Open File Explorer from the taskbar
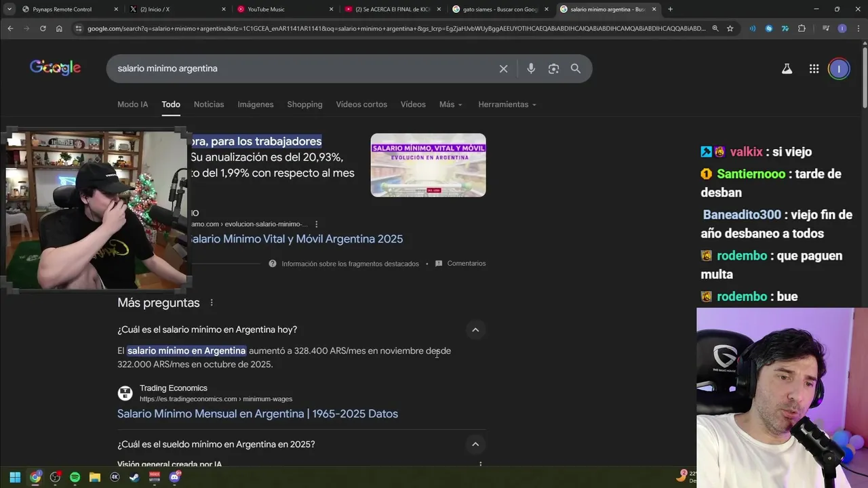This screenshot has width=868, height=488. (x=95, y=477)
